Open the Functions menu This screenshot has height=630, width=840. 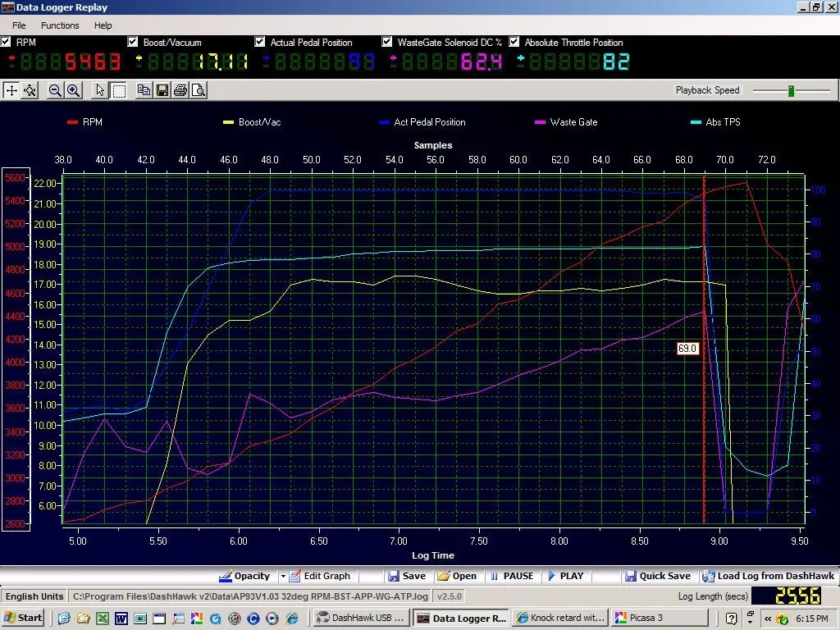point(60,25)
